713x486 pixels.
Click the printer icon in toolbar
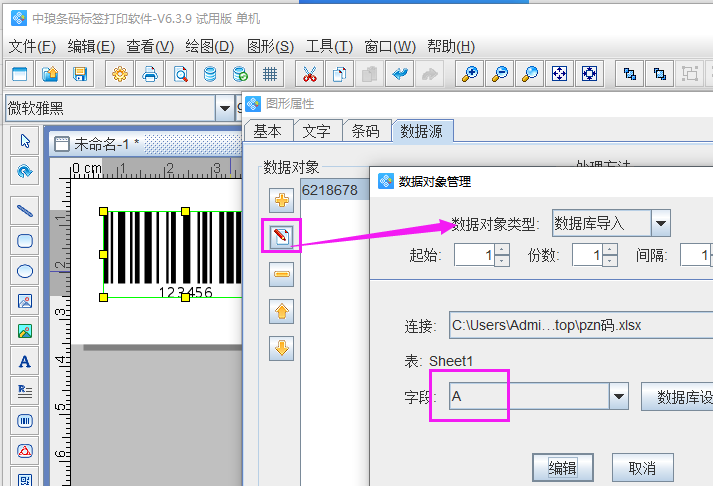150,74
